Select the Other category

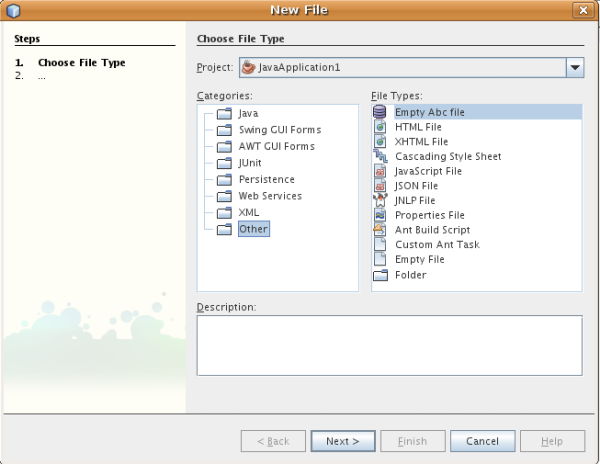coord(254,229)
